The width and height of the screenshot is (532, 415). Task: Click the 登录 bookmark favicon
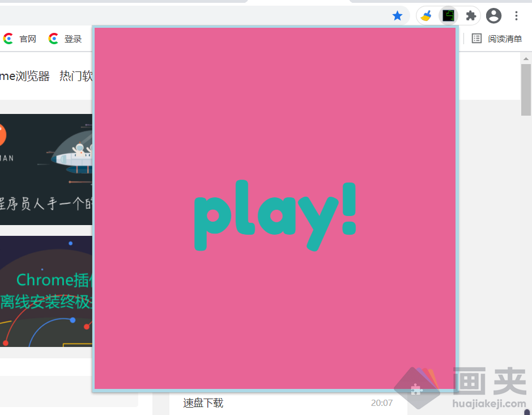pos(54,39)
